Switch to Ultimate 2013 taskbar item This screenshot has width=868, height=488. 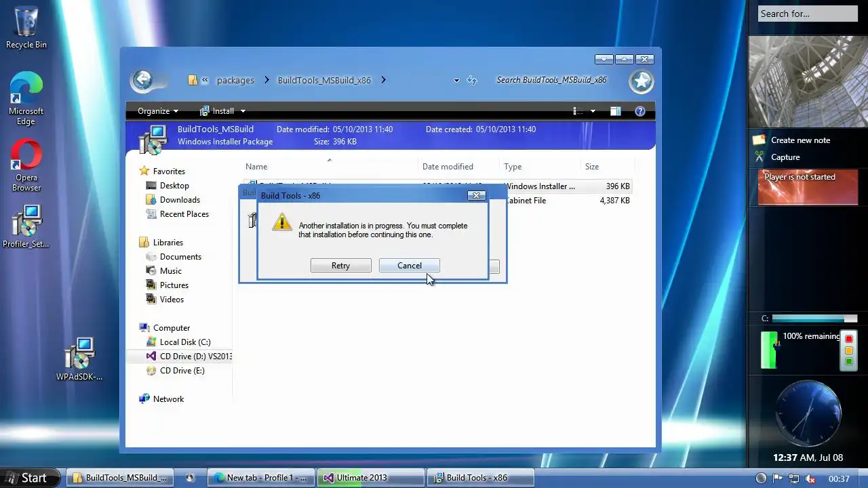pos(370,478)
